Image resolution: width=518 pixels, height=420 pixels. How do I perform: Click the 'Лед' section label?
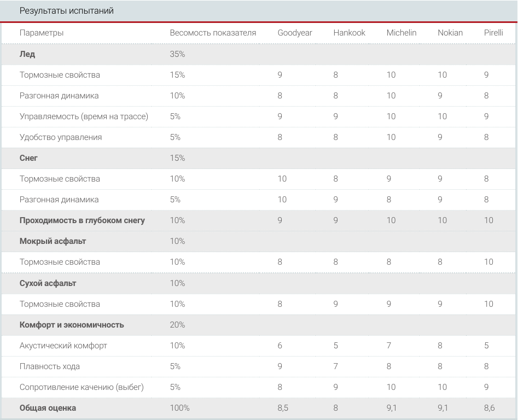tap(27, 54)
